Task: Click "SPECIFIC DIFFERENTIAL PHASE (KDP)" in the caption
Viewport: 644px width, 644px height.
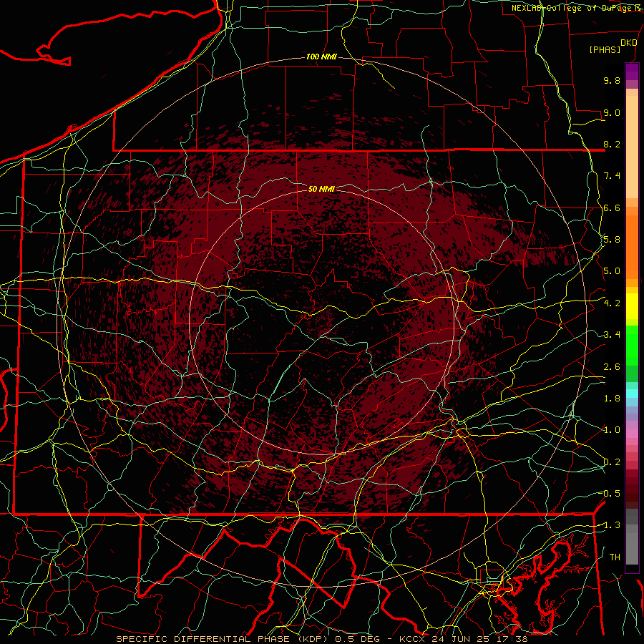Action: click(223, 639)
